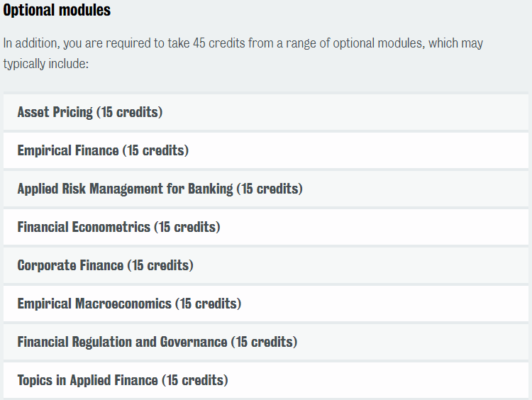Open Financial Regulation and Governance module

[x=266, y=343]
